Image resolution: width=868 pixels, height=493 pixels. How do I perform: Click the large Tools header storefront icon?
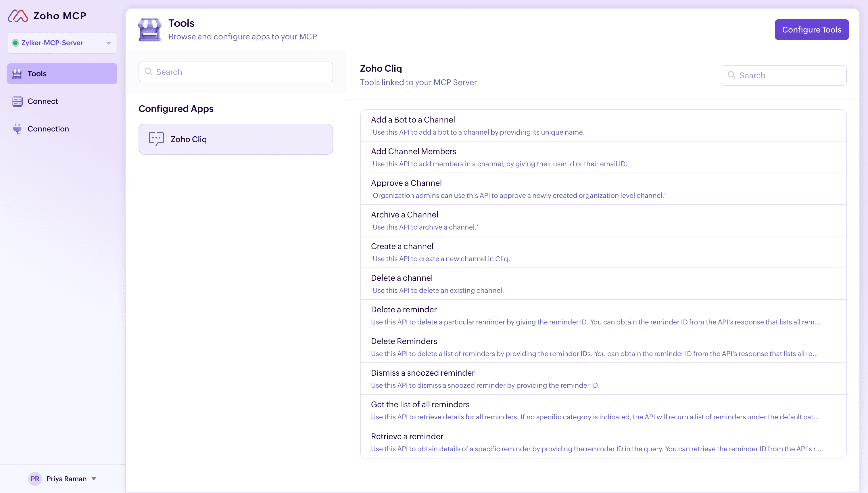click(149, 30)
